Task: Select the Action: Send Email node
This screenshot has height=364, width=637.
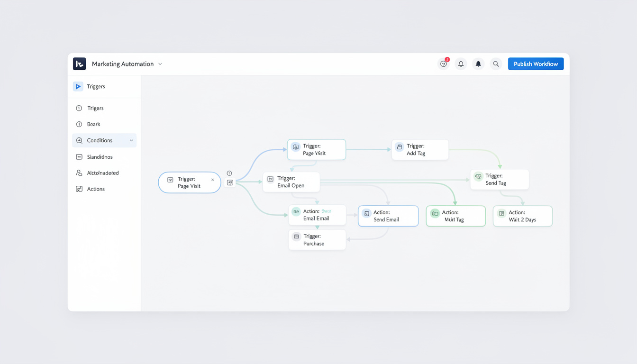Action: point(388,216)
